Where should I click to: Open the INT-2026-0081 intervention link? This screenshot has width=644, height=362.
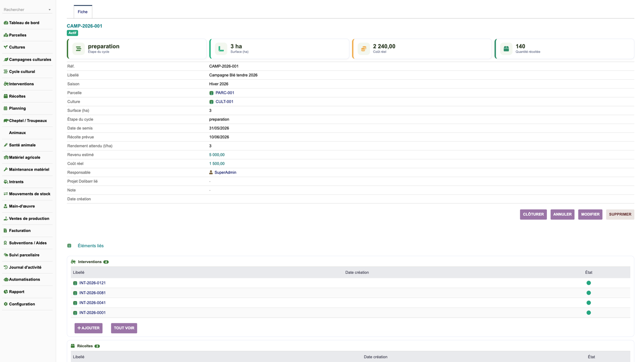(x=92, y=293)
